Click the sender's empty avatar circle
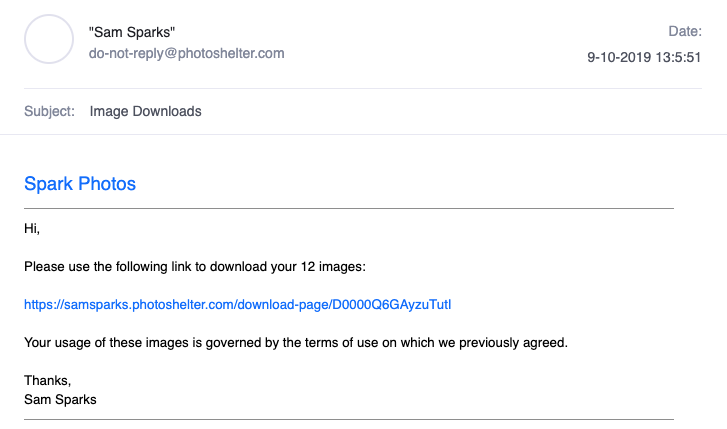Viewport: 727px width, 429px height. (x=49, y=39)
